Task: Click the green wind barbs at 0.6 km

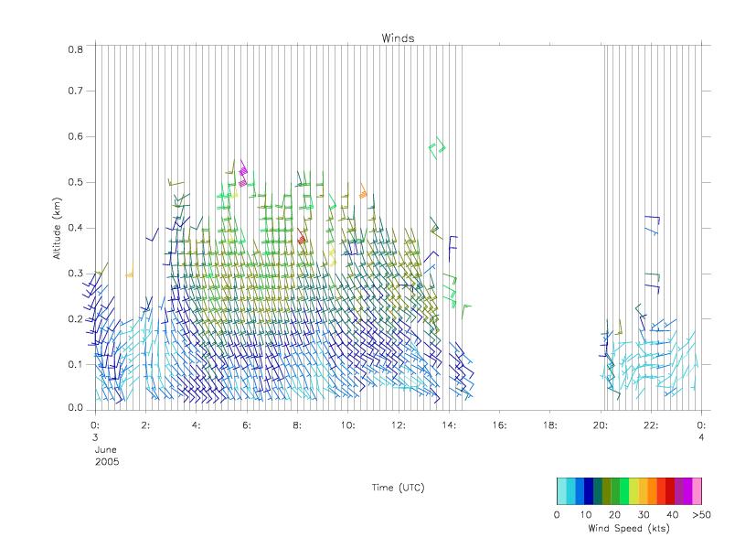Action: (x=437, y=148)
